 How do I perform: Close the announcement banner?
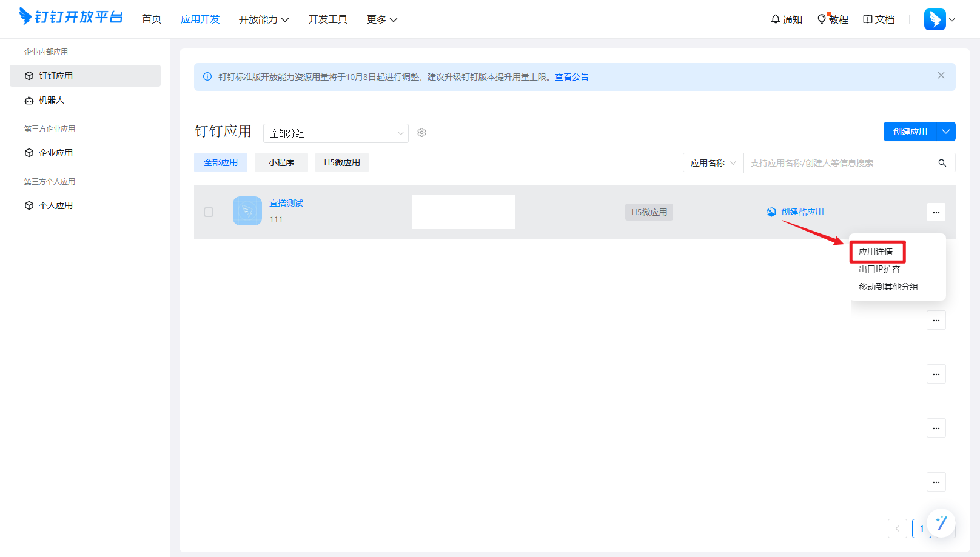tap(941, 75)
